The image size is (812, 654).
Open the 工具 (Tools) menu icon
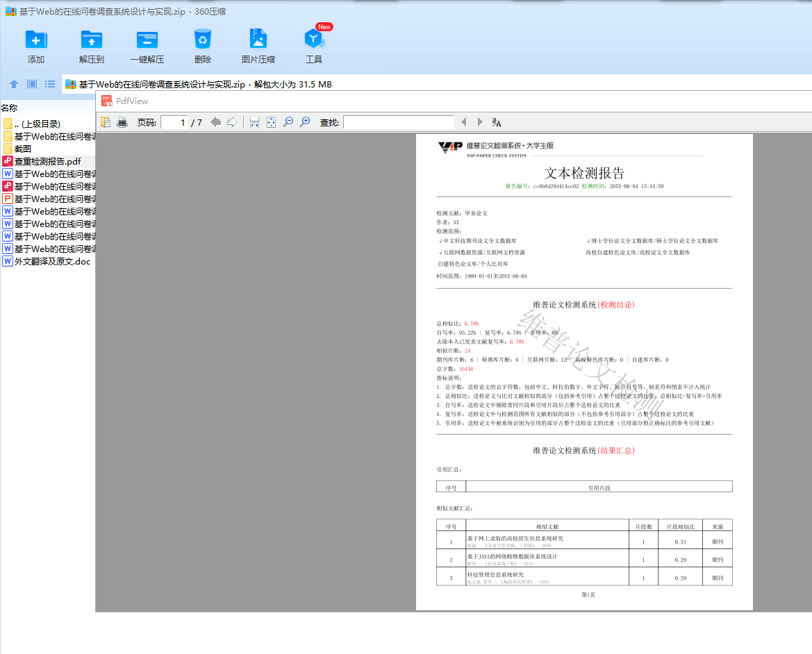point(313,40)
